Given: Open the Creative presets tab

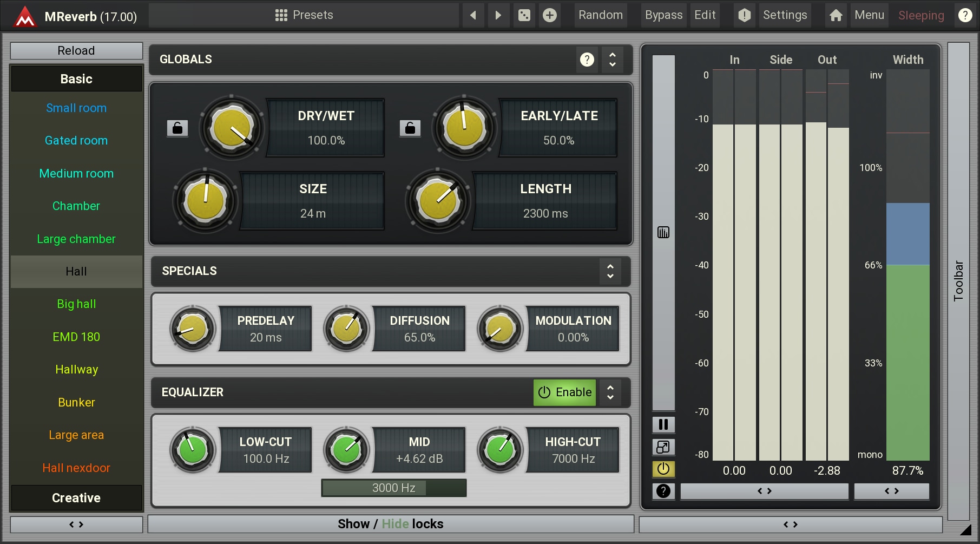Looking at the screenshot, I should (76, 498).
